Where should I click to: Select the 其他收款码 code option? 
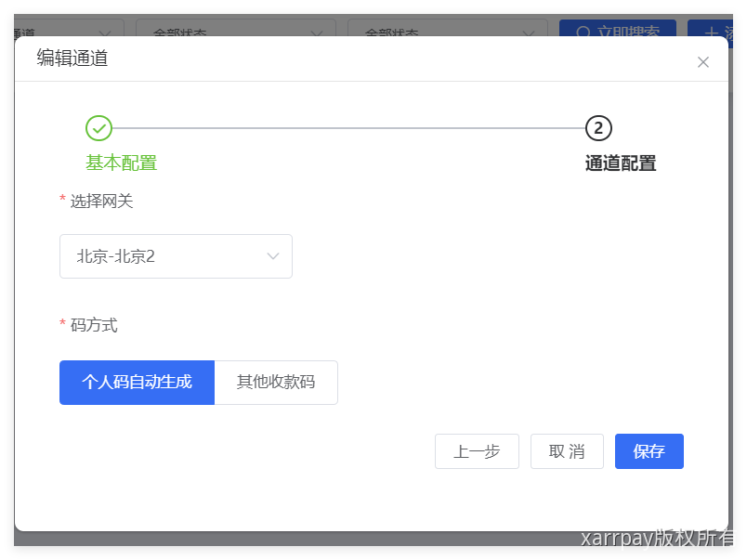pyautogui.click(x=276, y=383)
